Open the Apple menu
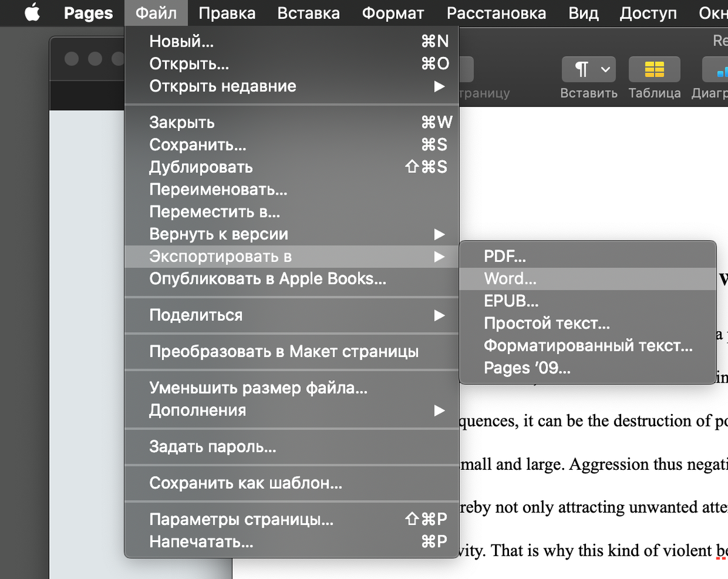This screenshot has height=579, width=728. point(32,13)
